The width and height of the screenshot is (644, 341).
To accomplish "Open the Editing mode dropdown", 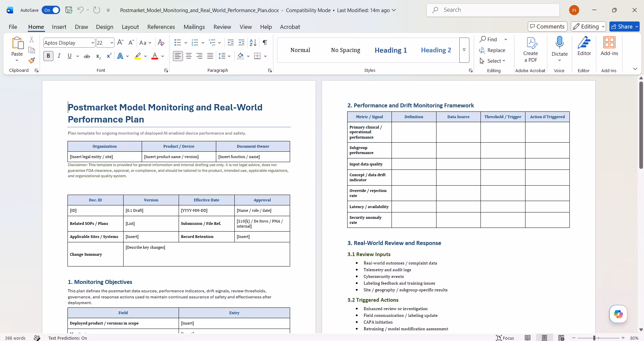I will pyautogui.click(x=589, y=27).
